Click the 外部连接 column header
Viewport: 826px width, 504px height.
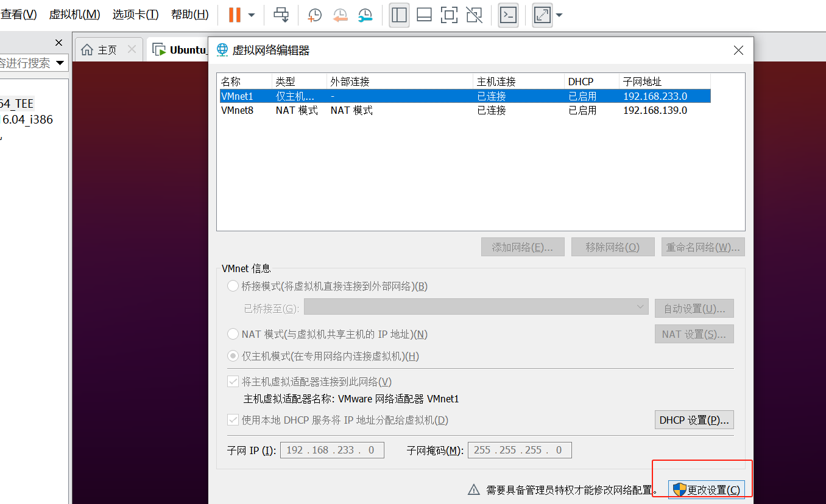[400, 82]
